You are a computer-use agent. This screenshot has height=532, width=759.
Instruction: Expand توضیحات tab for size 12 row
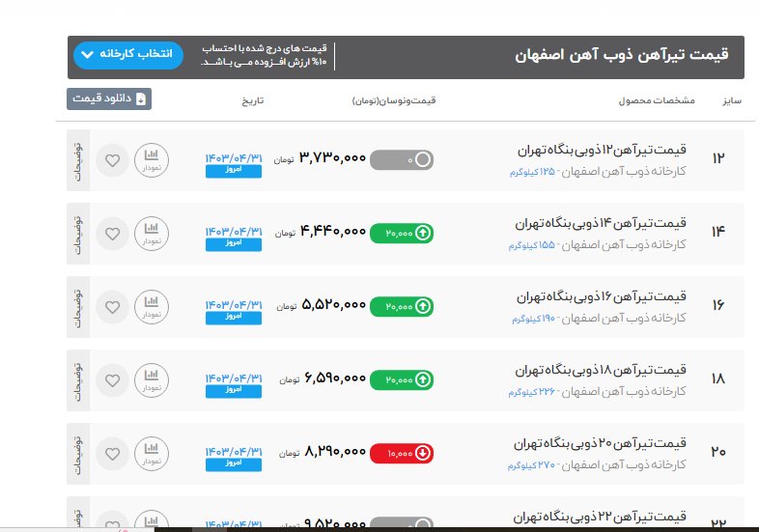click(x=78, y=159)
